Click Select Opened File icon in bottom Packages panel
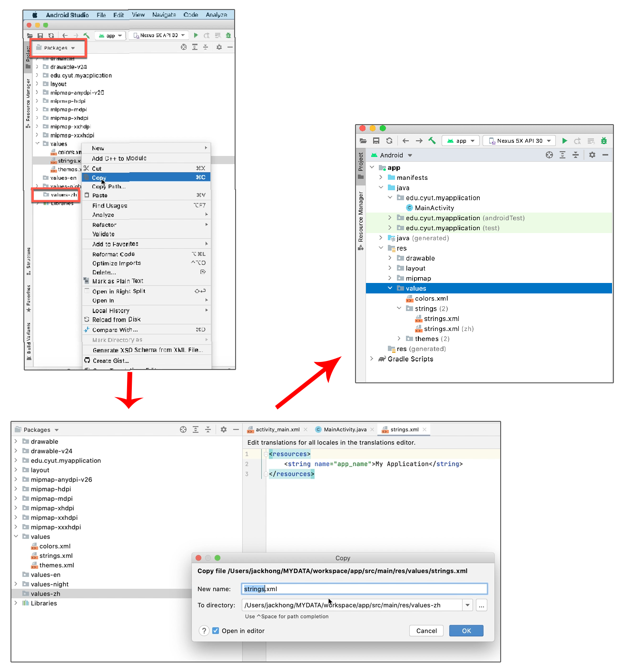This screenshot has width=632, height=672. click(x=183, y=429)
